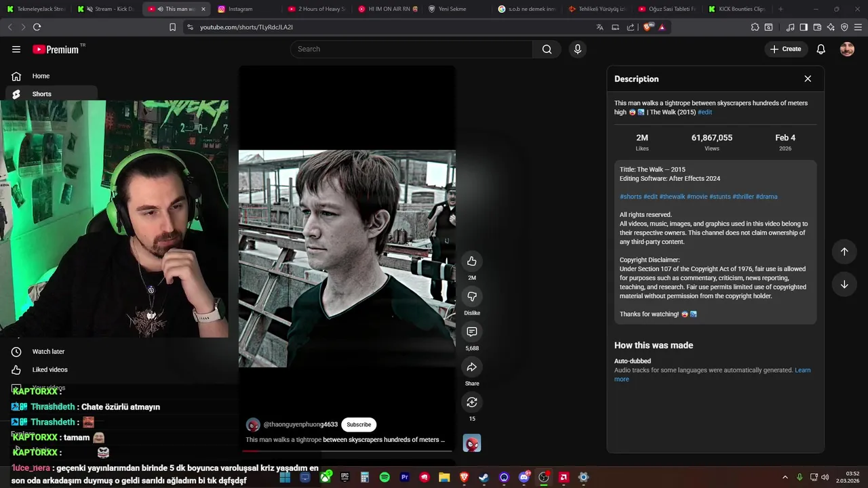The width and height of the screenshot is (868, 488).
Task: Start voice search with the microphone icon
Action: click(x=578, y=49)
